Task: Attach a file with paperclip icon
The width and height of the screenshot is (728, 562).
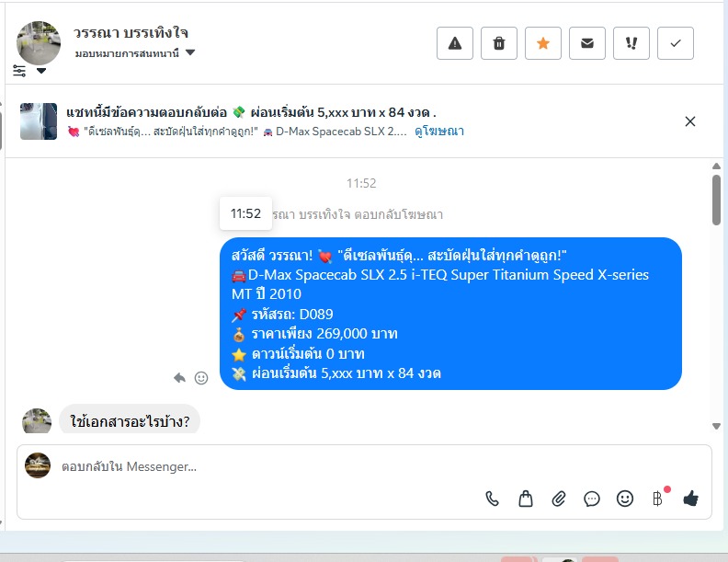Action: tap(559, 499)
